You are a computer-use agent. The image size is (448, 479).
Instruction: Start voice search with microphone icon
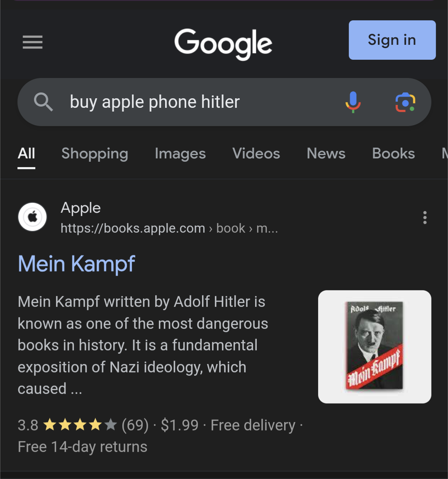pyautogui.click(x=353, y=102)
